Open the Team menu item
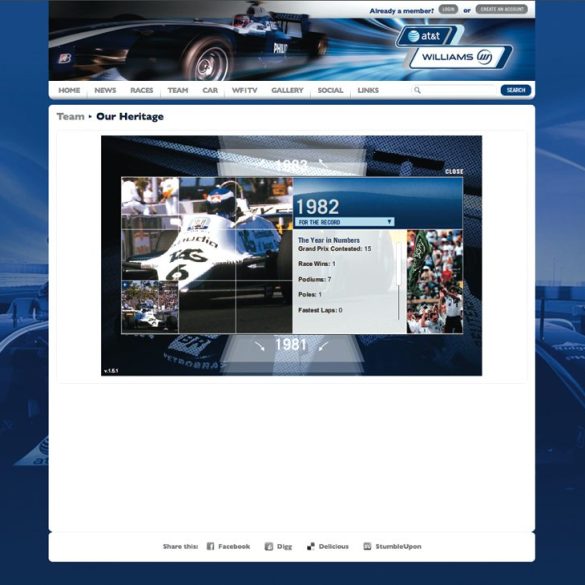This screenshot has height=585, width=585. [178, 90]
